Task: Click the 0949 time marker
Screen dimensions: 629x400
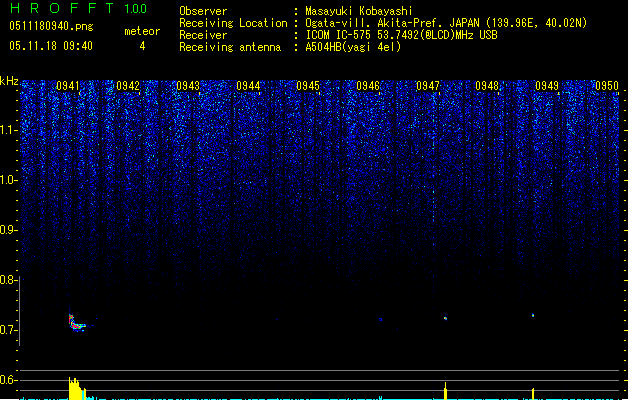Action: pos(547,86)
